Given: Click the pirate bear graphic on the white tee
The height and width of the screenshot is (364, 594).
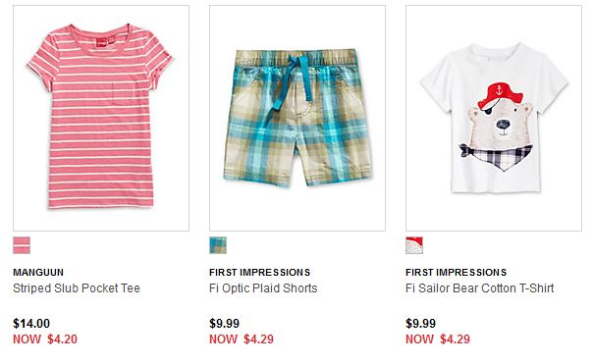Looking at the screenshot, I should 499,127.
